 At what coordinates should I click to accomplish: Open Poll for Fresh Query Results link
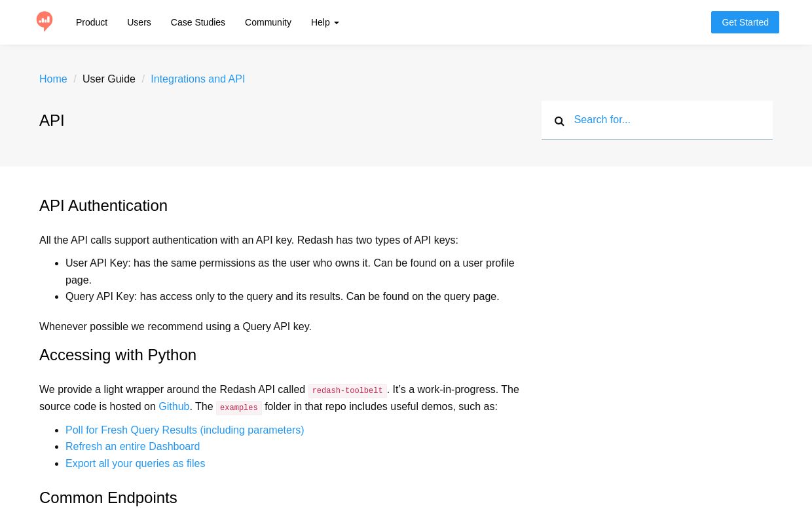click(x=185, y=430)
